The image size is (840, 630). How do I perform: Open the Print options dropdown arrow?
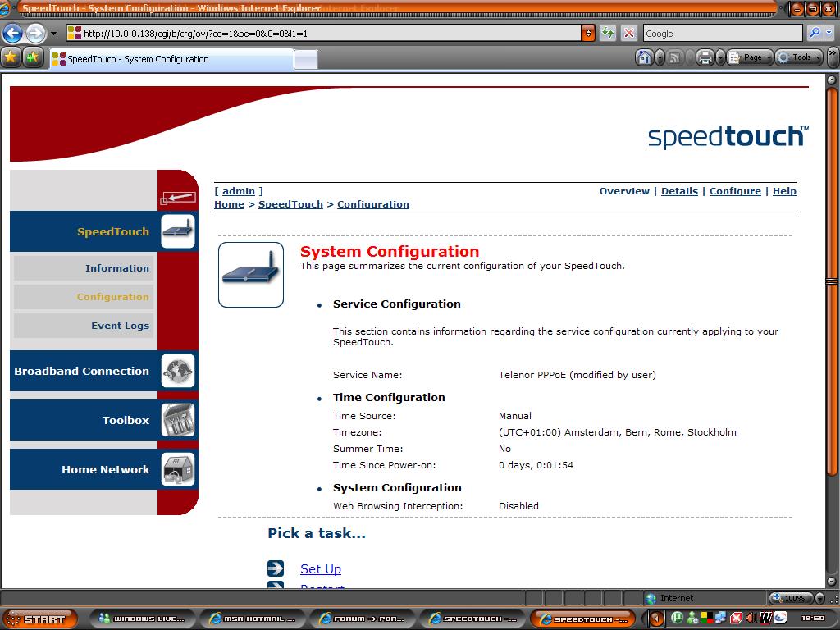(x=720, y=57)
